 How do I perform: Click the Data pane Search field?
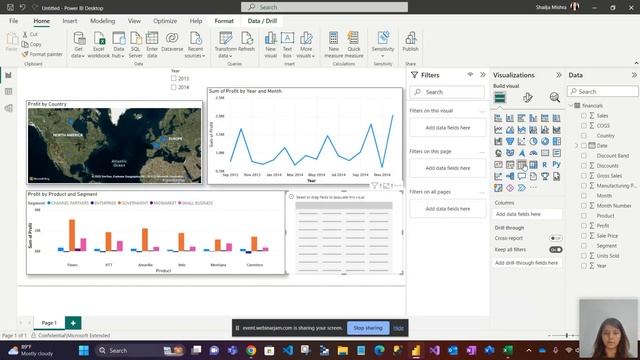coord(603,91)
